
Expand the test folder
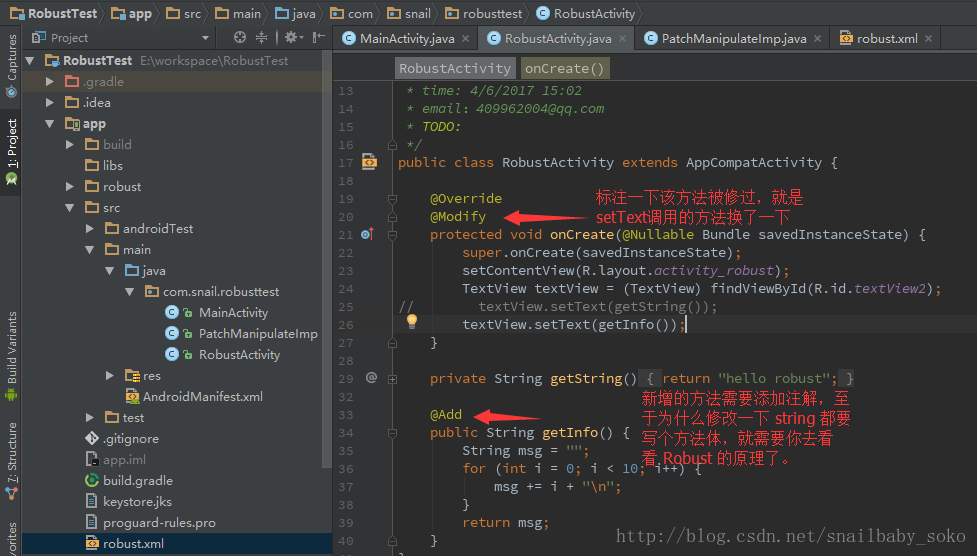click(90, 418)
